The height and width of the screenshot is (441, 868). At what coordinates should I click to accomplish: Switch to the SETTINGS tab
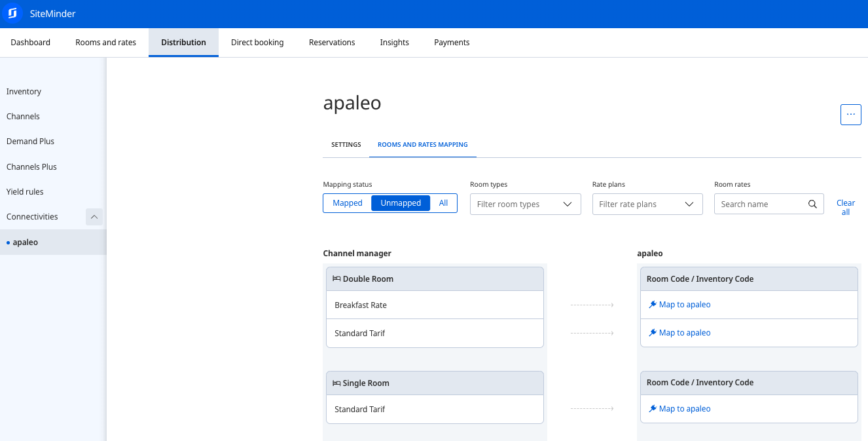[346, 144]
